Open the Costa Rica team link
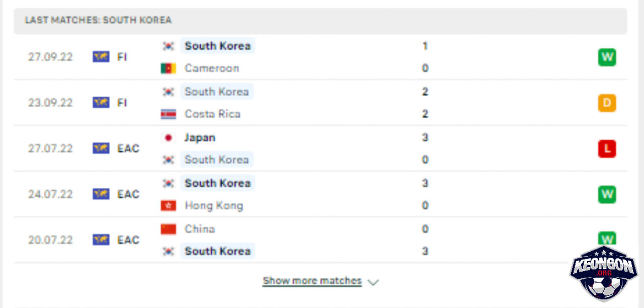 tap(212, 114)
